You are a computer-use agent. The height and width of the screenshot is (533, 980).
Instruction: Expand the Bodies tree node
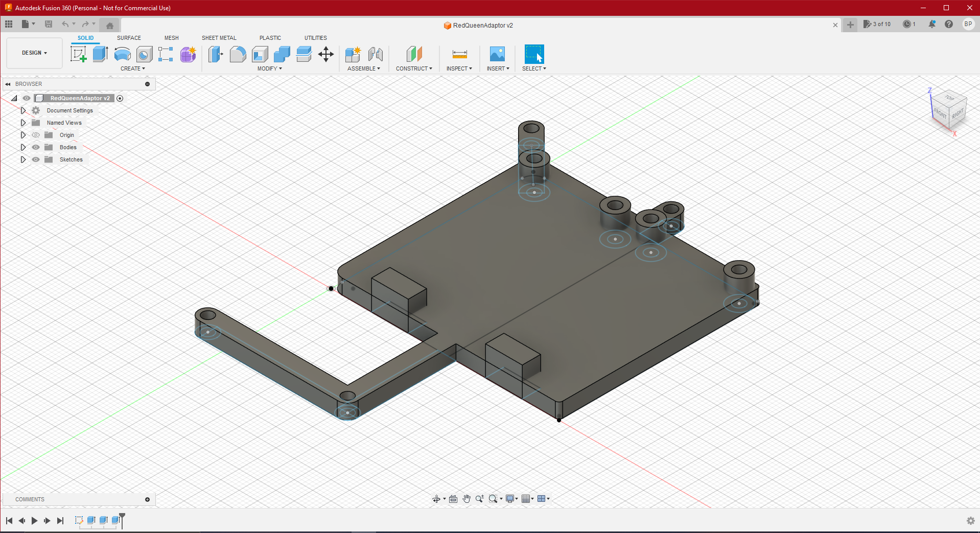pyautogui.click(x=23, y=147)
